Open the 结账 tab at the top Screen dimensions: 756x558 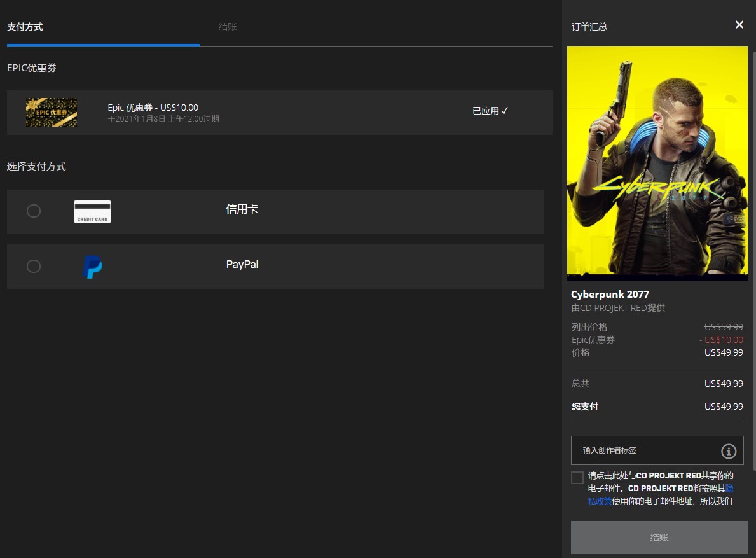(228, 27)
